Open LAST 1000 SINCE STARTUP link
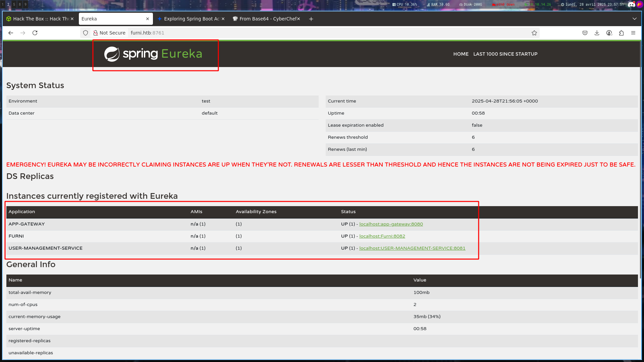 (x=505, y=54)
